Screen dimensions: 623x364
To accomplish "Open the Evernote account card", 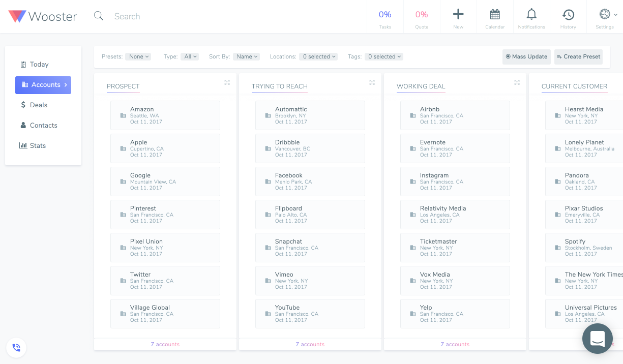I will 455,148.
